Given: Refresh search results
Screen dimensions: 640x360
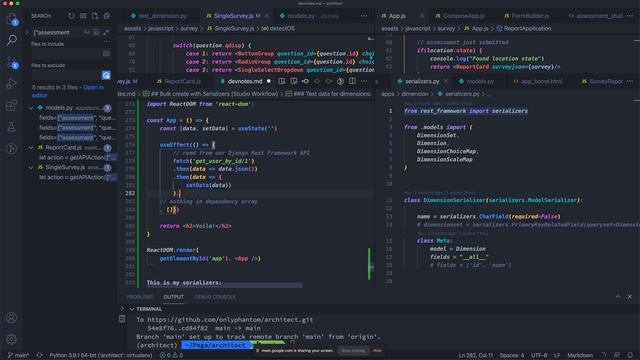Looking at the screenshot, I should click(x=71, y=16).
